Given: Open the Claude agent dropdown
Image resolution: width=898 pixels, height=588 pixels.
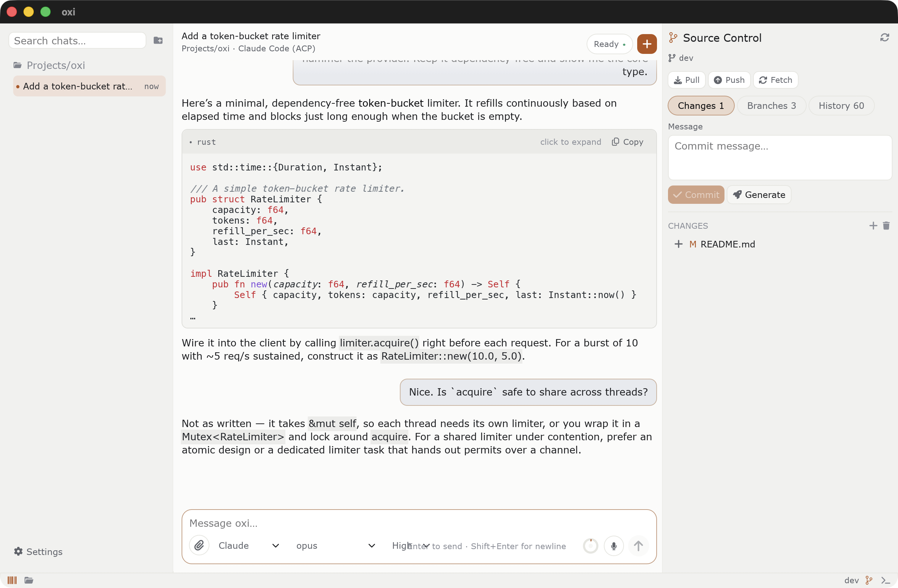Looking at the screenshot, I should [249, 545].
